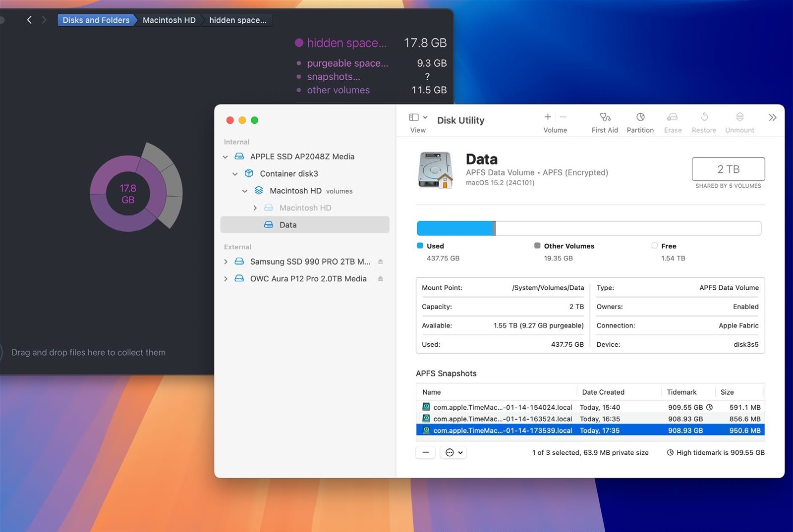Select the hidden space breadcrumb
The image size is (793, 532).
coord(238,20)
